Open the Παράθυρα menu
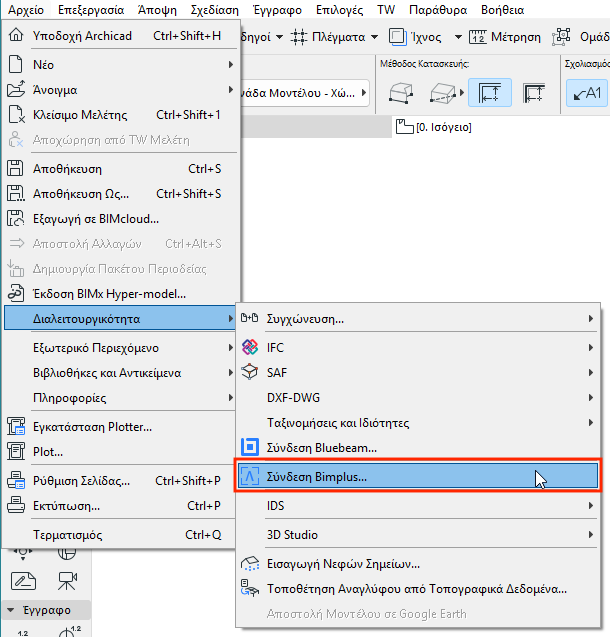 click(x=438, y=10)
